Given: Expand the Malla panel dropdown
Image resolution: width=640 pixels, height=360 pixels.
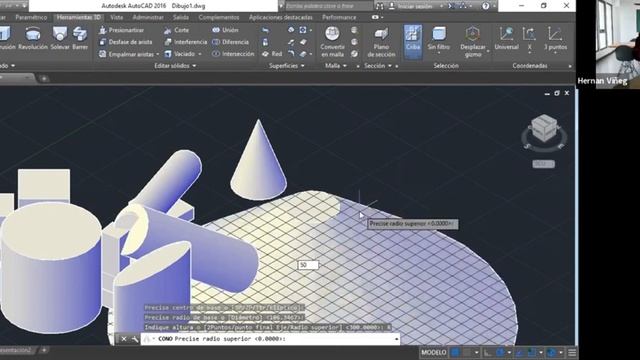Looking at the screenshot, I should point(336,66).
